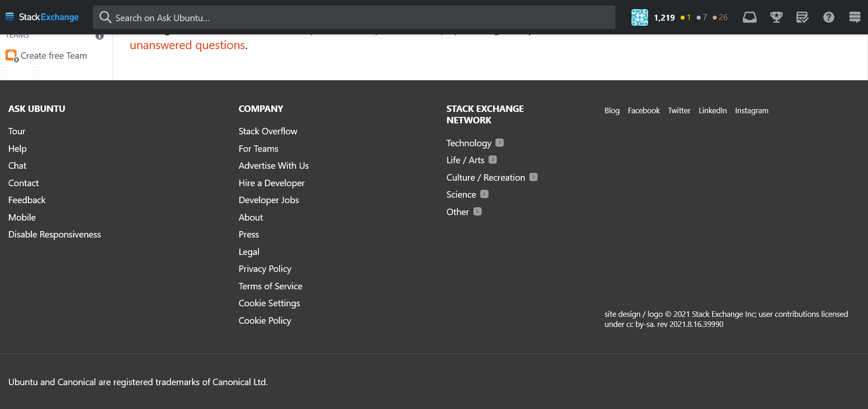
Task: Click the reputation score 1,219
Action: point(664,17)
